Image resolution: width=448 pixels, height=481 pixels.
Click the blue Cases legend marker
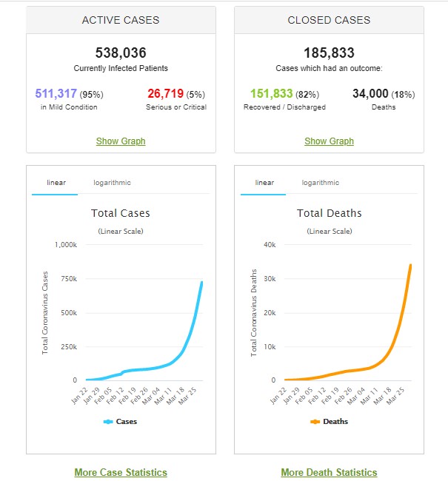click(109, 422)
